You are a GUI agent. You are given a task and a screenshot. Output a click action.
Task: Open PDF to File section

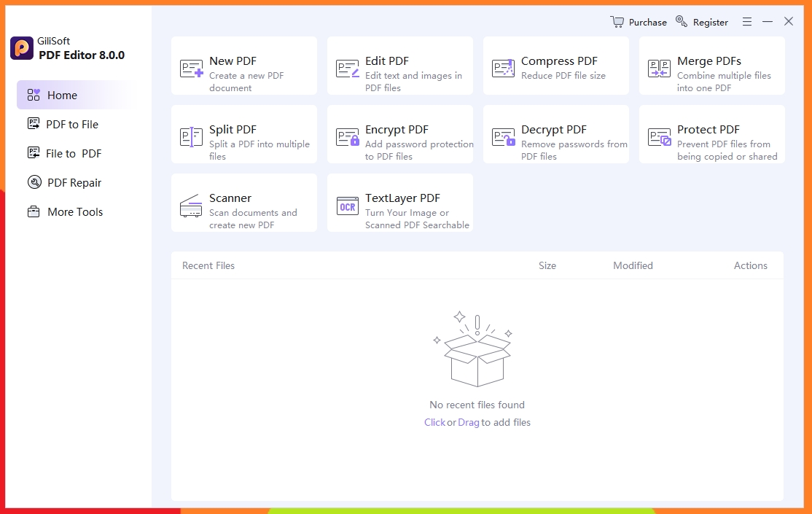(x=72, y=125)
